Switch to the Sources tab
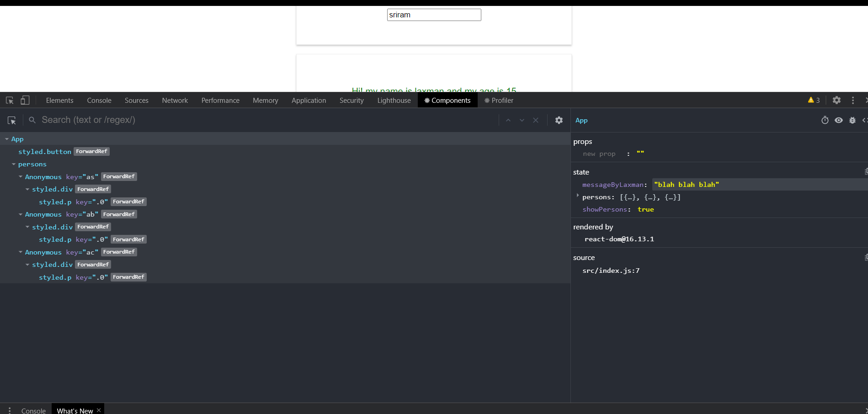The height and width of the screenshot is (414, 868). pyautogui.click(x=137, y=101)
